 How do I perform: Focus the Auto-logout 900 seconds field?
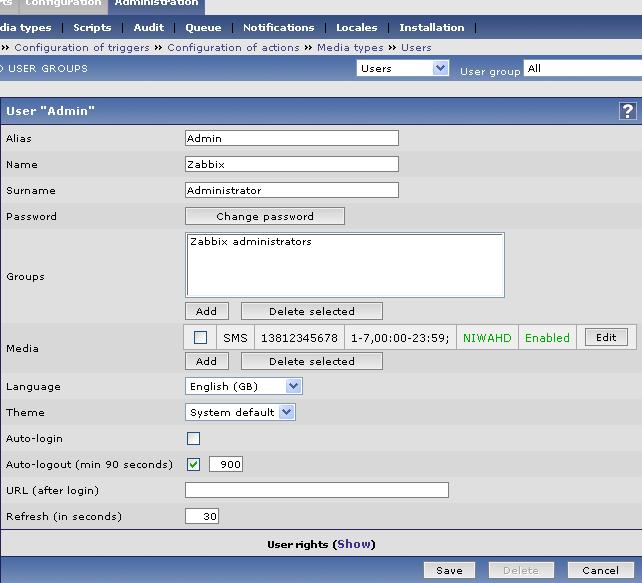[226, 464]
